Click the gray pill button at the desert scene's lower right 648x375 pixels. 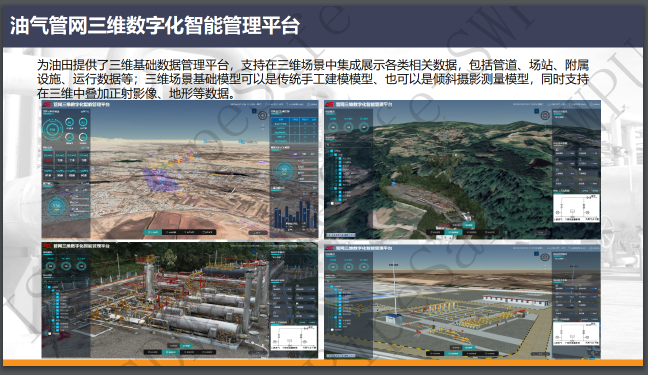[x=258, y=233]
